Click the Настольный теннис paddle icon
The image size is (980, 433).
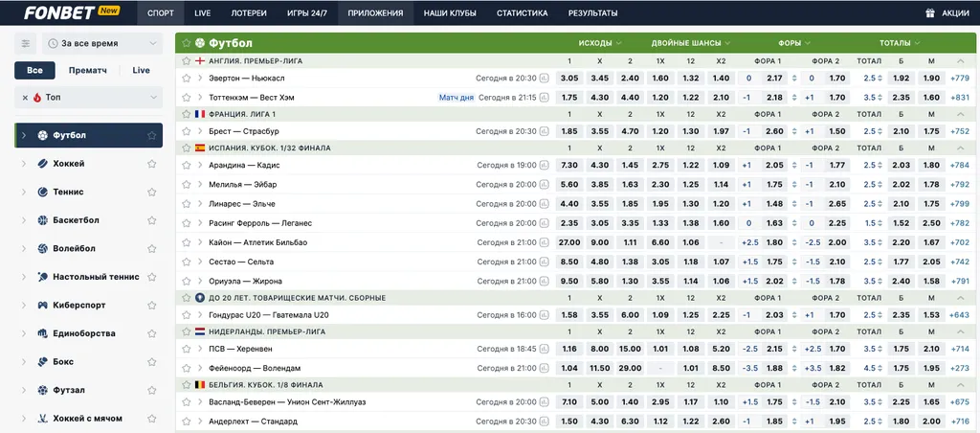(x=42, y=277)
